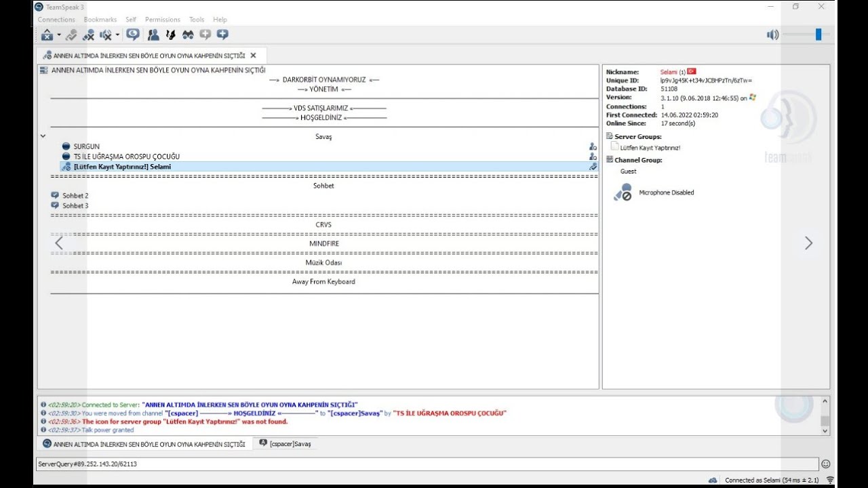The height and width of the screenshot is (488, 868).
Task: Click the Windows logo beside the version
Action: click(753, 98)
